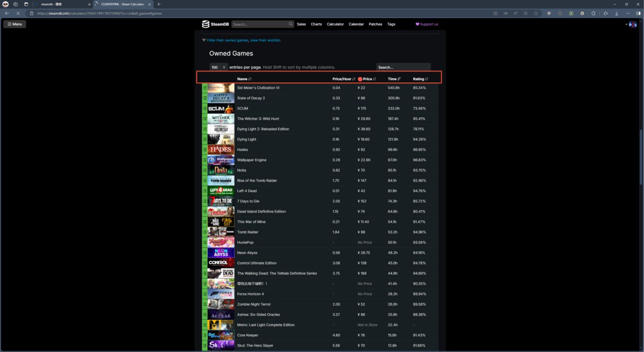Open the Sid Meier's Civilization VI game link
The height and width of the screenshot is (352, 644).
click(x=258, y=88)
